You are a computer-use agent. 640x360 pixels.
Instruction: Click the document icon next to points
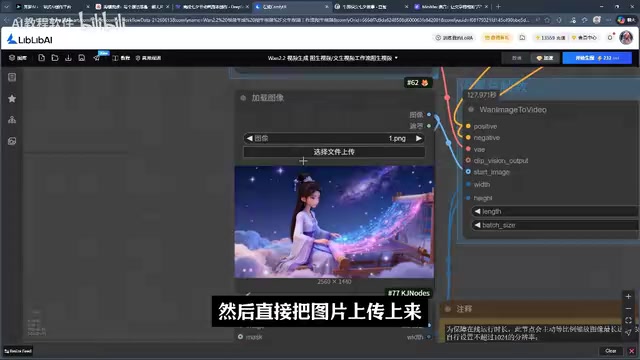click(522, 38)
